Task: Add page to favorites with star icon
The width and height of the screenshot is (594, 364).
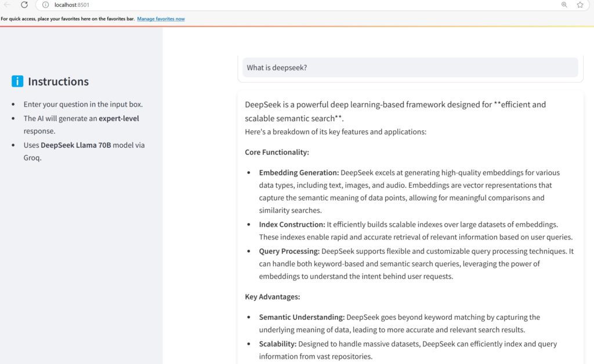Action: pos(579,5)
